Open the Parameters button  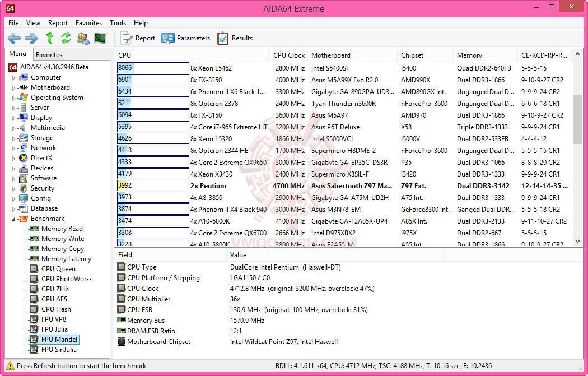(x=185, y=38)
